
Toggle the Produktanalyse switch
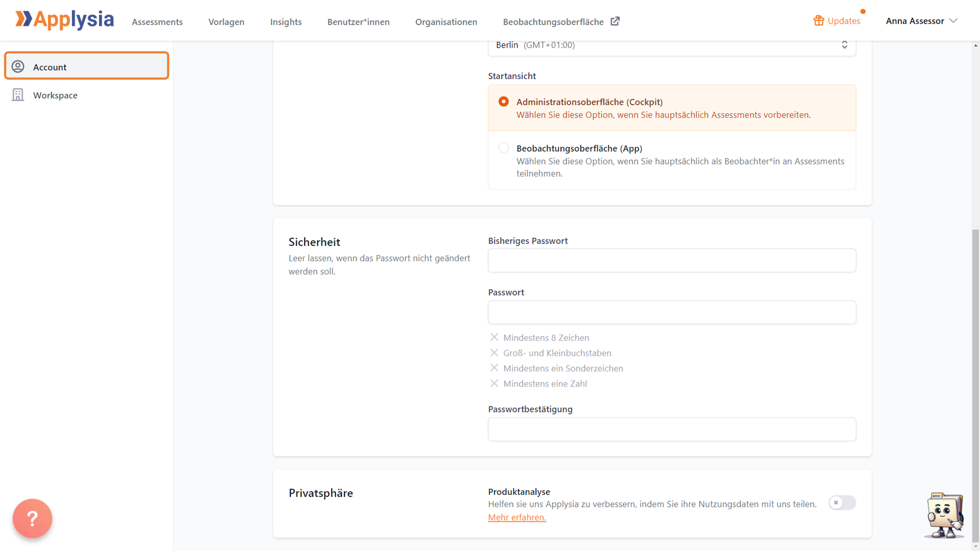[x=842, y=503]
